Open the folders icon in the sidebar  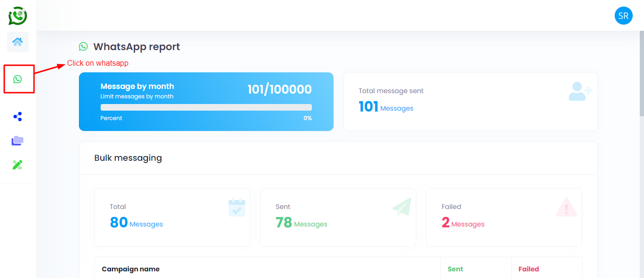tap(17, 140)
